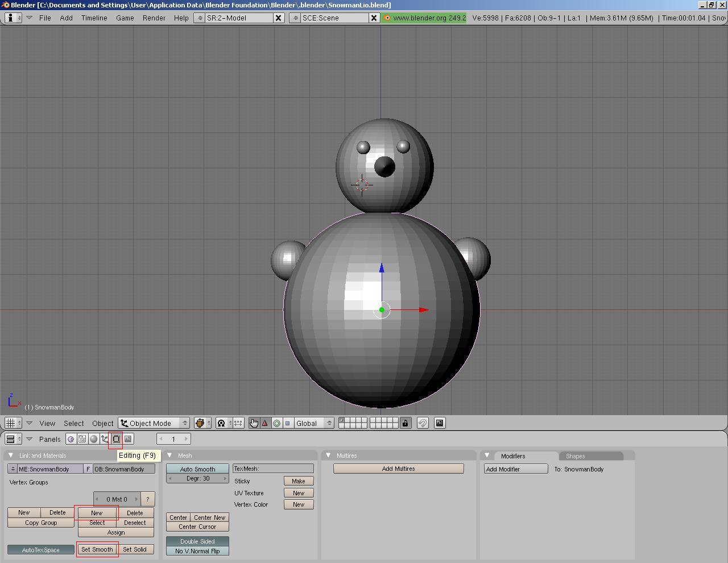Image resolution: width=728 pixels, height=563 pixels.
Task: Activate the translate manipulator hand icon
Action: point(254,423)
